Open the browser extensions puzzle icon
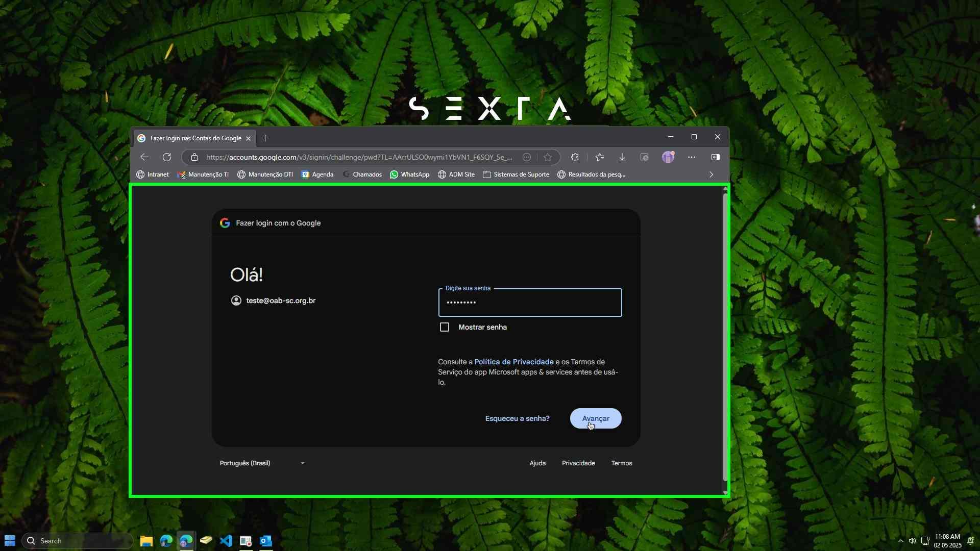Viewport: 980px width, 551px height. pos(575,157)
